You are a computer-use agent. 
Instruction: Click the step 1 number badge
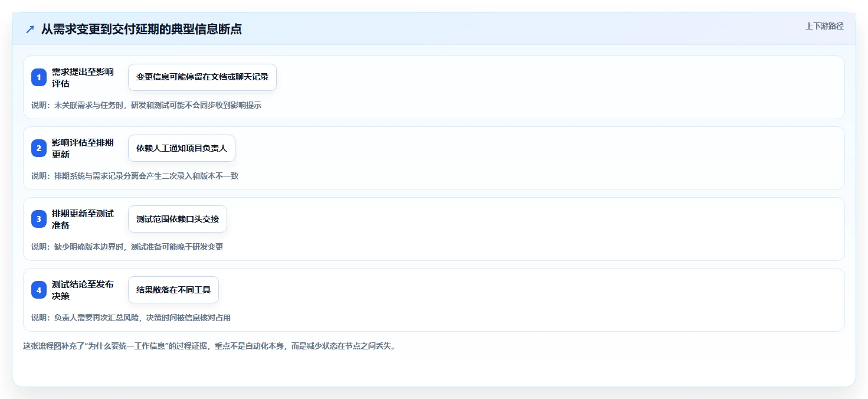tap(39, 77)
